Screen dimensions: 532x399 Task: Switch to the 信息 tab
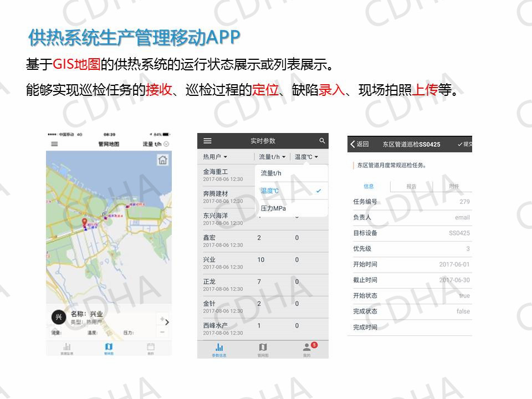pyautogui.click(x=369, y=186)
